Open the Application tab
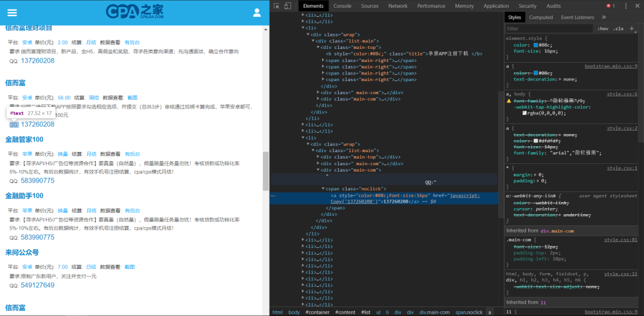This screenshot has width=644, height=316. (x=496, y=6)
